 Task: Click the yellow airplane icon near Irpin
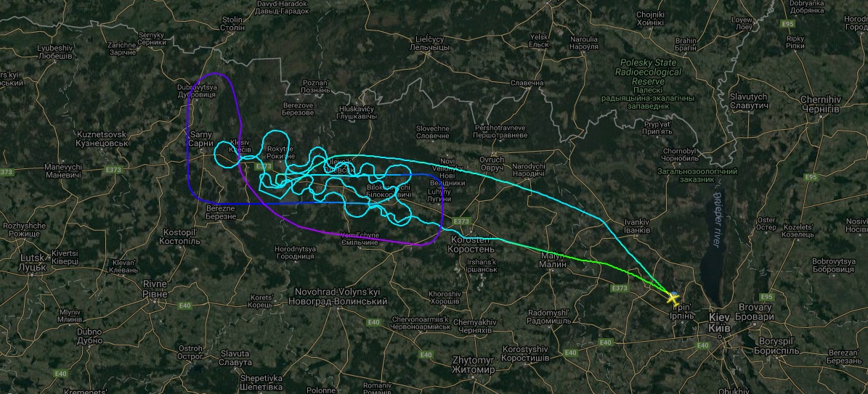tap(673, 297)
